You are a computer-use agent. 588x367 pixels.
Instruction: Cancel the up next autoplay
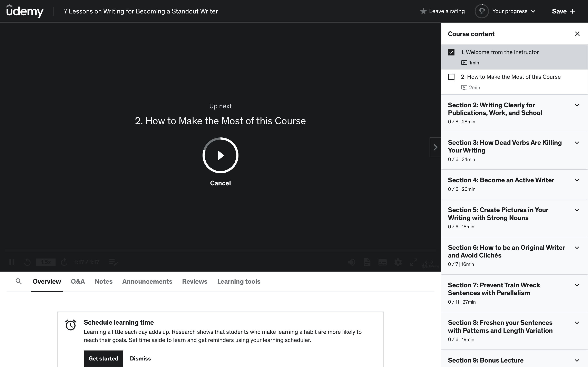220,183
